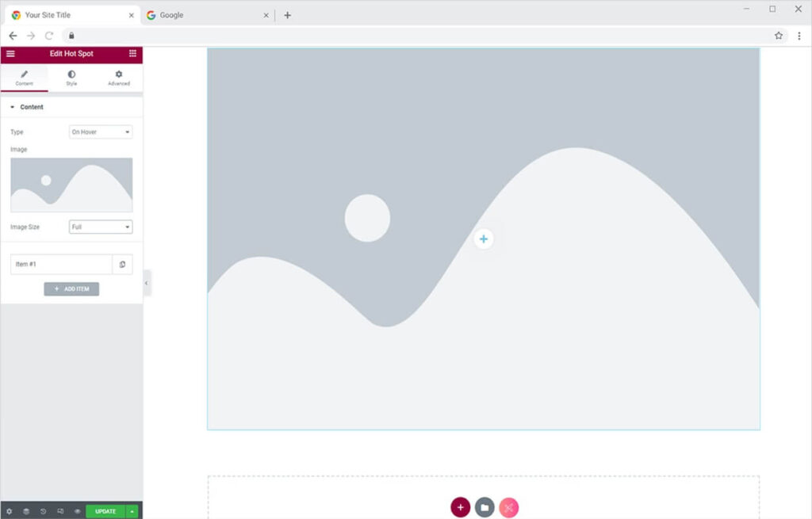Toggle preview changes eye icon
The height and width of the screenshot is (519, 812).
(77, 511)
